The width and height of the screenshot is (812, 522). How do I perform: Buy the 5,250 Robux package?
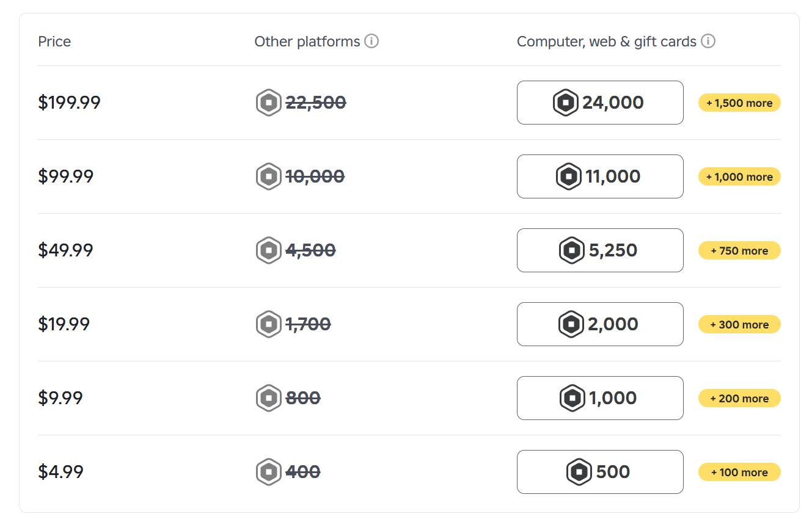599,250
